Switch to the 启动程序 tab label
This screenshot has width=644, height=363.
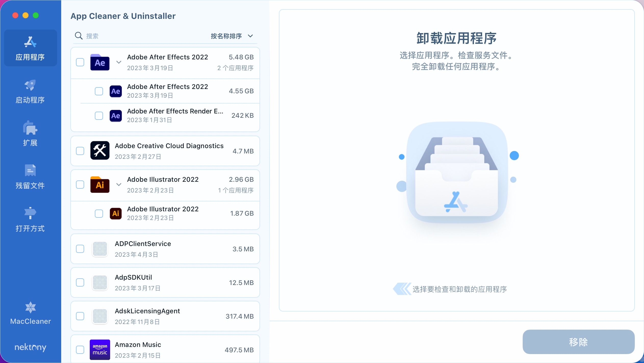coord(30,100)
